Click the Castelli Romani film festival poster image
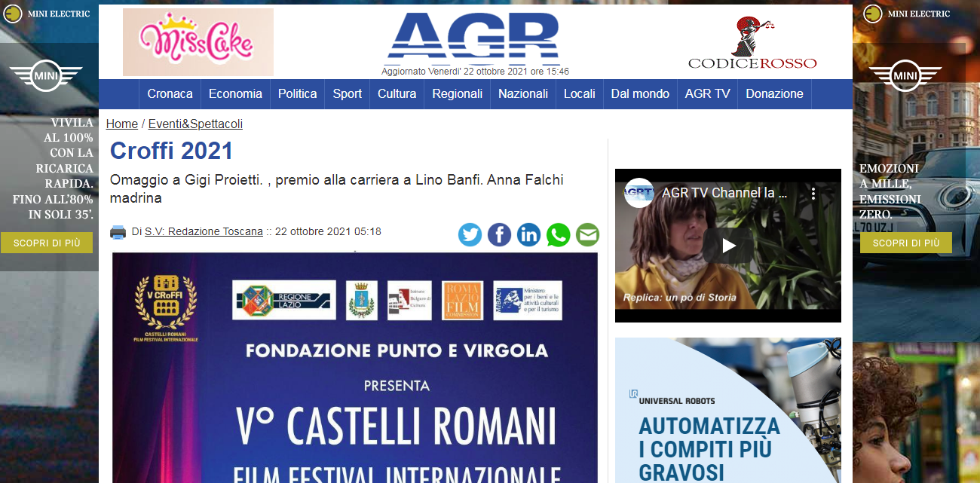This screenshot has width=980, height=483. tap(355, 368)
